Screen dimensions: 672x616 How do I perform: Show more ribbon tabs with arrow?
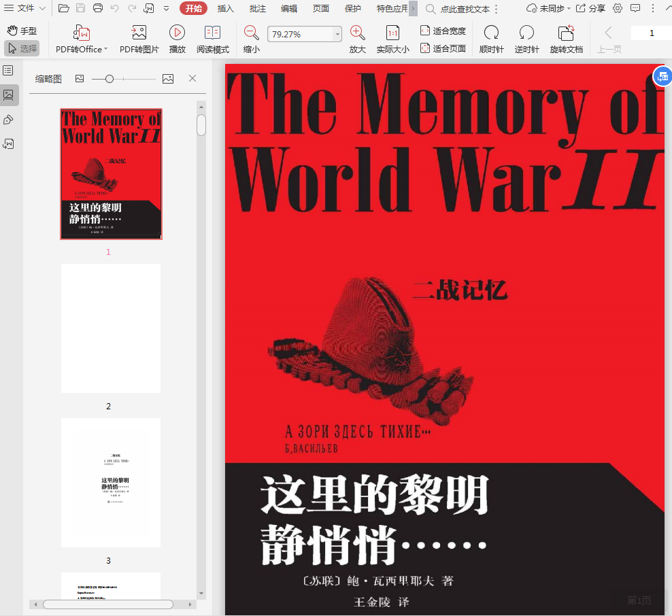[413, 9]
